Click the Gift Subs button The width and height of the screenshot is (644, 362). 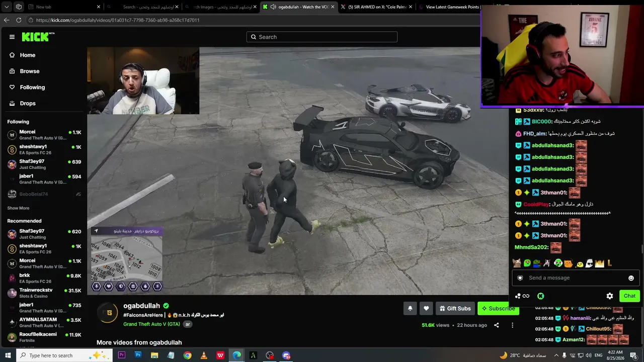455,309
